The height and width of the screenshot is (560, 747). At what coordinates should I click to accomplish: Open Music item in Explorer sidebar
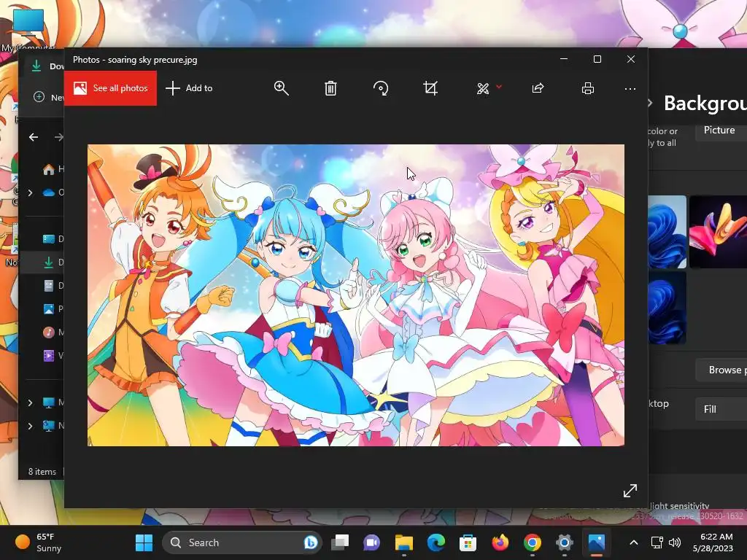point(49,332)
